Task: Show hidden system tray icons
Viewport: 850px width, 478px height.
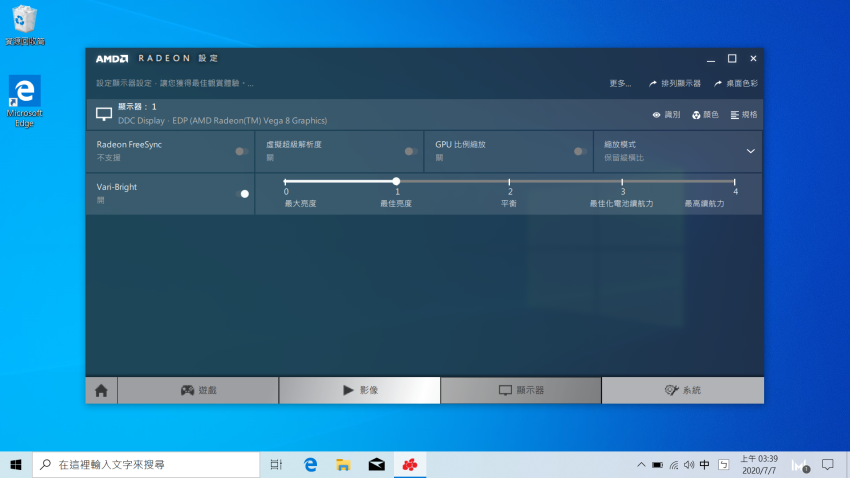Action: click(x=641, y=464)
